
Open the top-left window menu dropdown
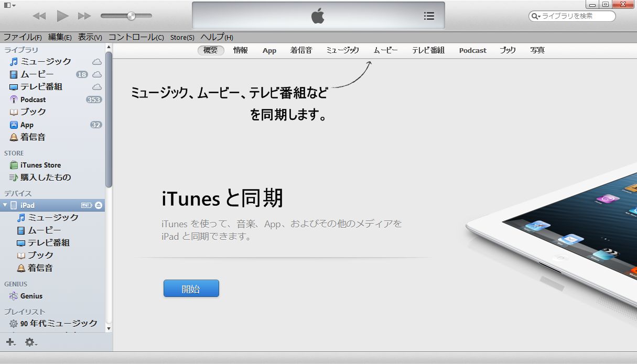point(9,5)
